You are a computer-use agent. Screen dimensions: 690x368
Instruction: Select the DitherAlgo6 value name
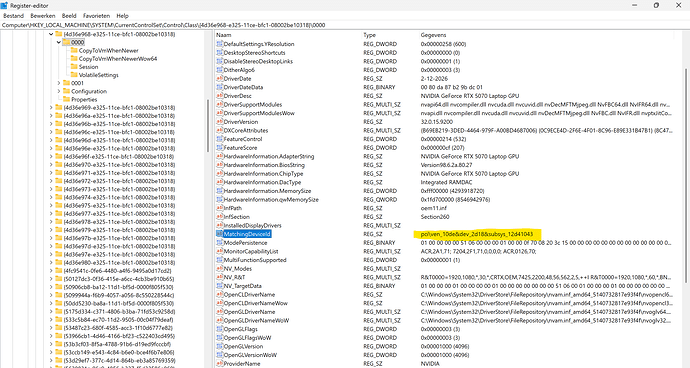[x=239, y=70]
